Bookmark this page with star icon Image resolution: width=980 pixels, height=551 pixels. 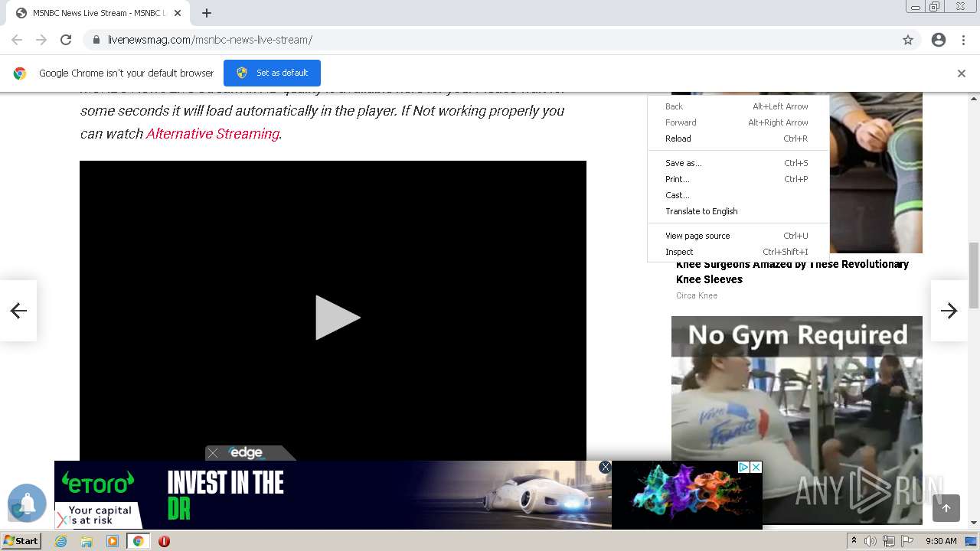click(908, 40)
